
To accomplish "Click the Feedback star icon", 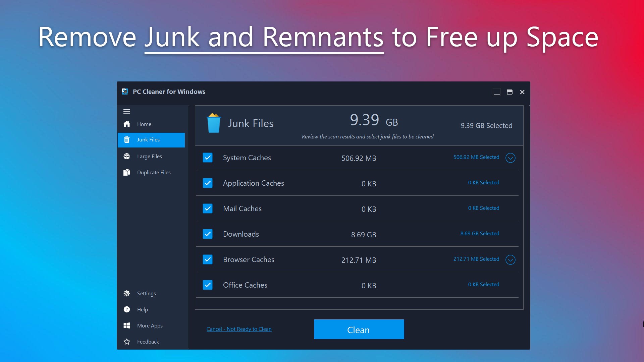I will [127, 342].
